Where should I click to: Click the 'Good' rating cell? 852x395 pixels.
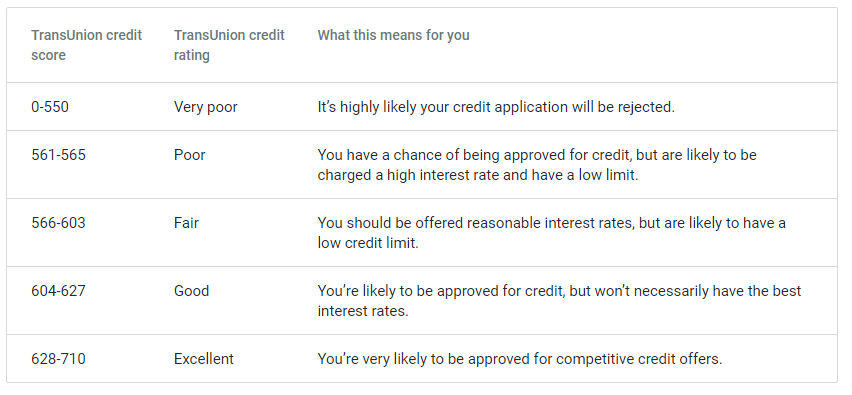pos(191,291)
